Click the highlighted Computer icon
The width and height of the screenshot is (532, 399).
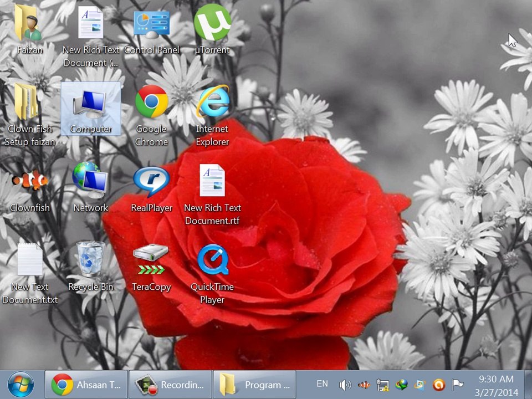(91, 109)
